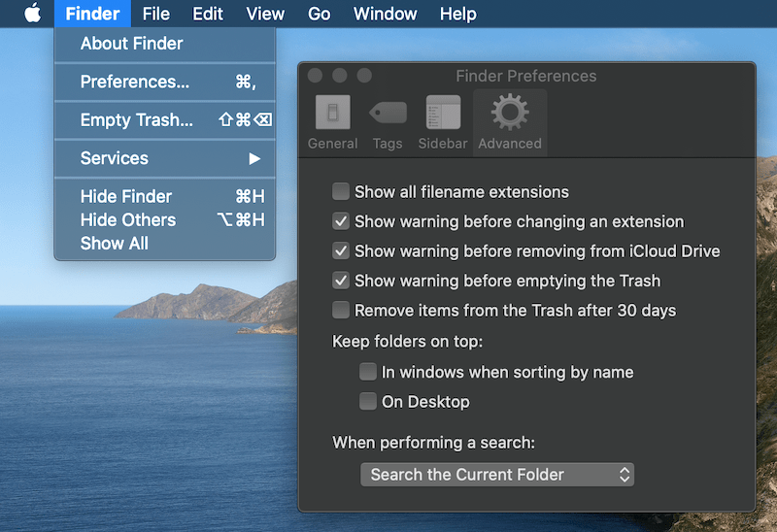Switch to the General tab label
The width and height of the screenshot is (777, 532).
332,144
